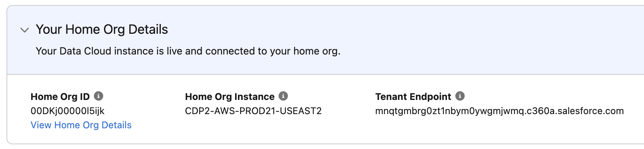
Task: Open the View Home Org Details link
Action: [x=81, y=125]
